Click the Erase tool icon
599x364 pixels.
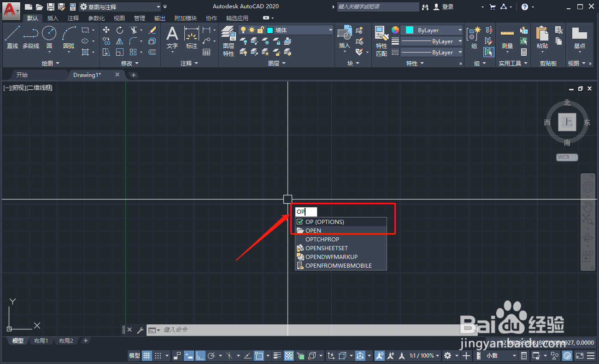coord(152,30)
